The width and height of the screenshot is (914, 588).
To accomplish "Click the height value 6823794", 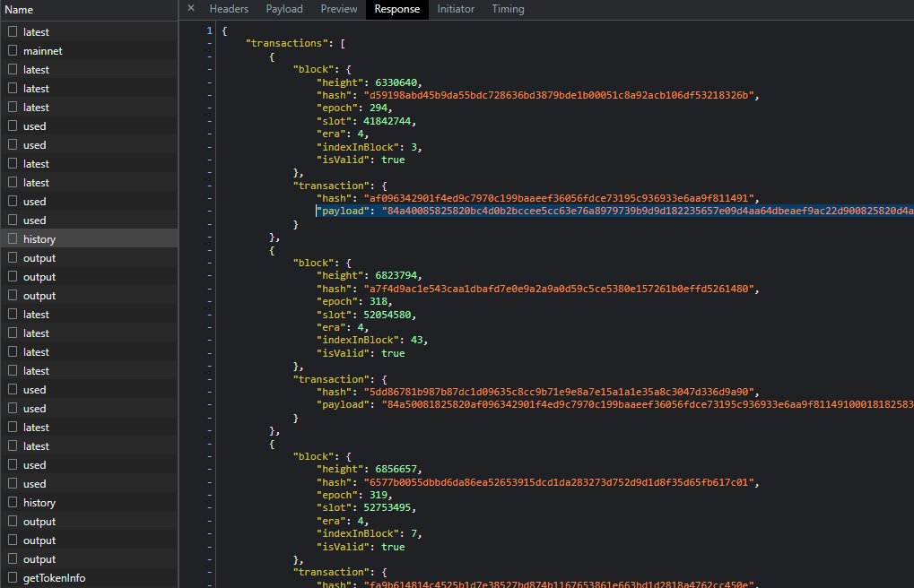I will click(x=396, y=276).
